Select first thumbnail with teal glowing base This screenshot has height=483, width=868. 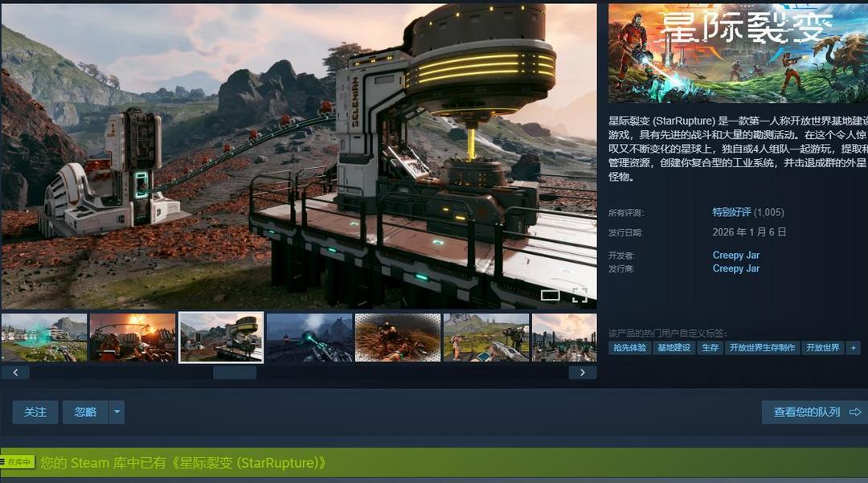point(44,338)
